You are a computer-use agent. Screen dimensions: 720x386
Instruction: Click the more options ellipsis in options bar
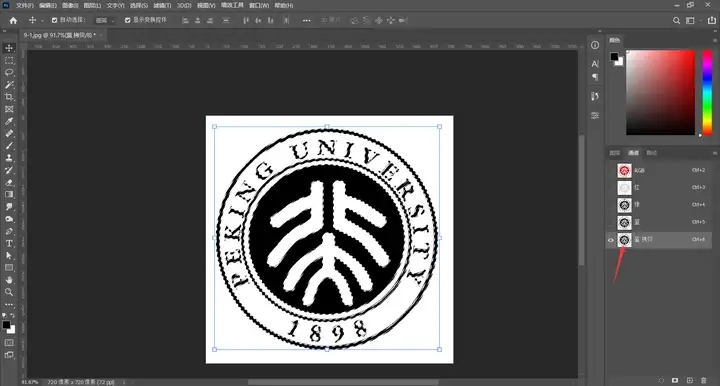307,20
